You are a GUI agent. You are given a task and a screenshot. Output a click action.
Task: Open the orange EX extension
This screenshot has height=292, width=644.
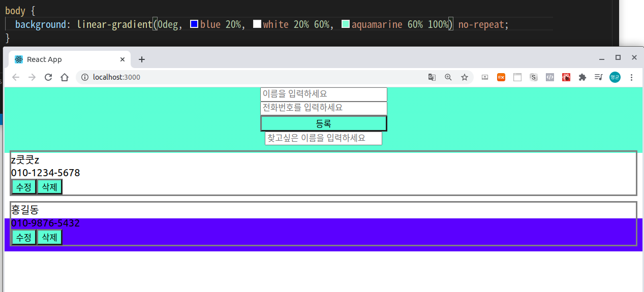501,77
